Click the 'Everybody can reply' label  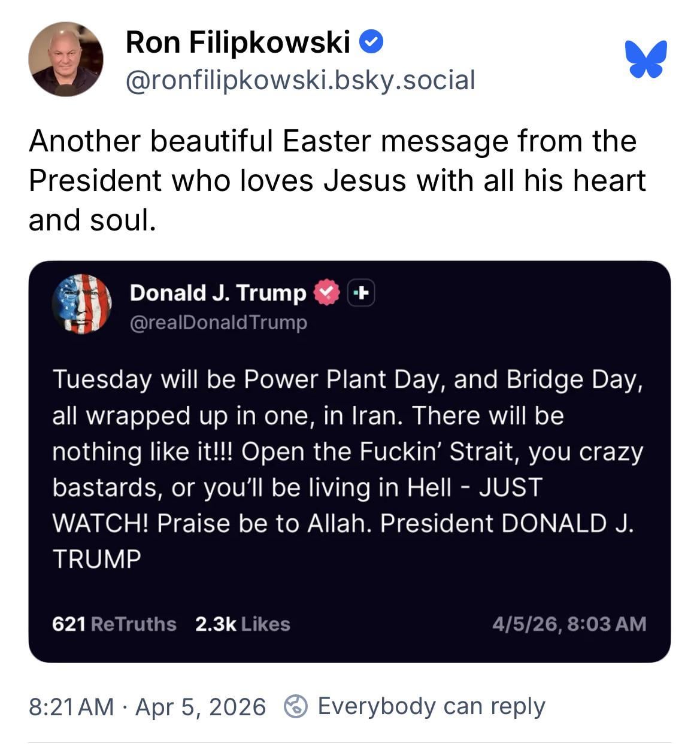point(431,706)
